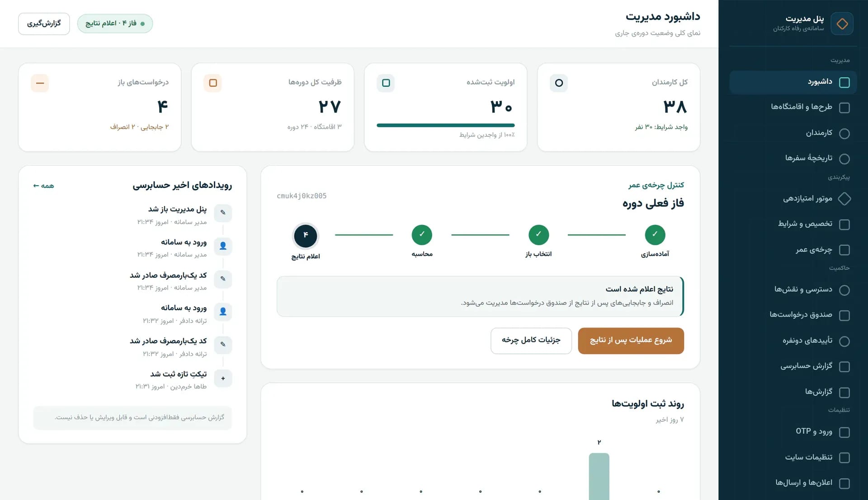This screenshot has height=500, width=868.
Task: Click the square icon on ظرفیت کل دوره‌ها card
Action: 213,83
